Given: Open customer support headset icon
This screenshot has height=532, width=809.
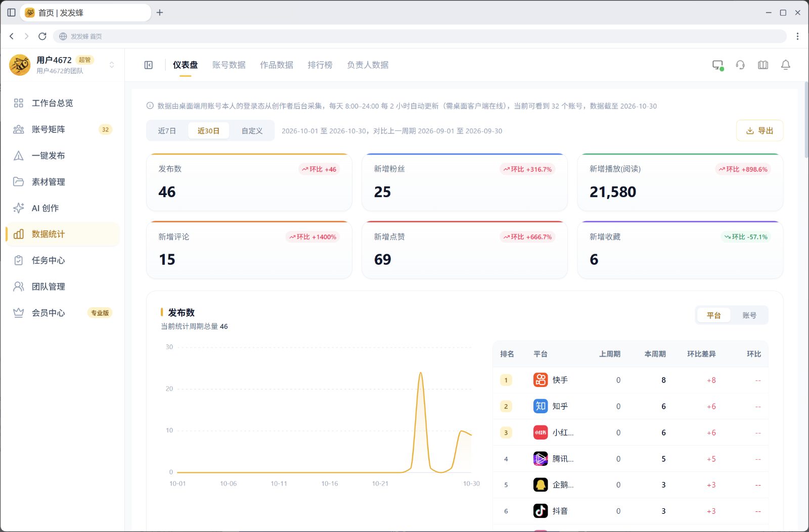Looking at the screenshot, I should pos(740,65).
